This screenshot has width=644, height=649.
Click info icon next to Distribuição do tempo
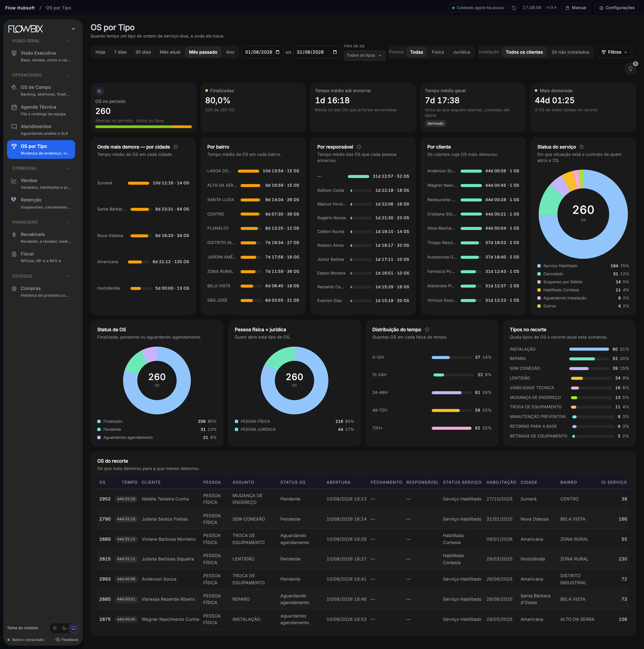[426, 330]
